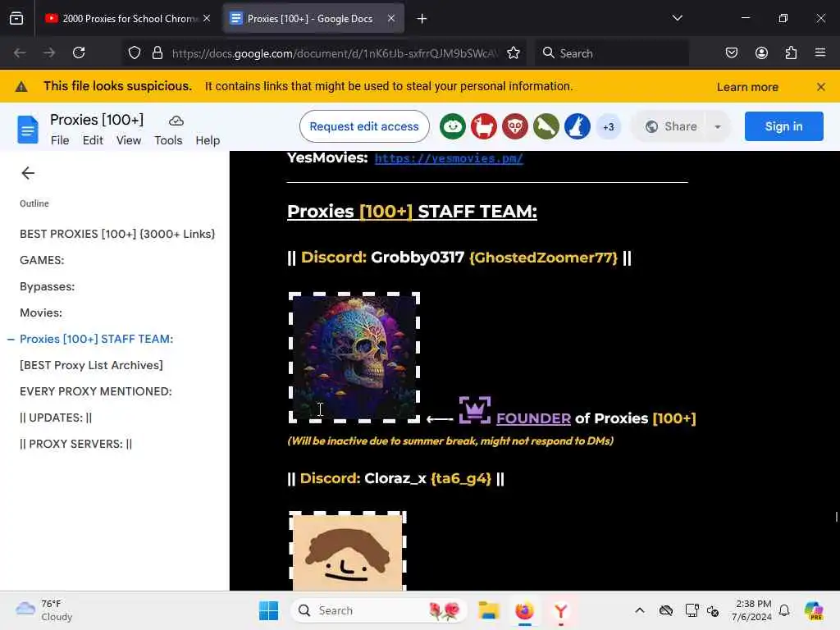This screenshot has height=630, width=840.
Task: Open the yesmovies.pm link
Action: [x=449, y=158]
